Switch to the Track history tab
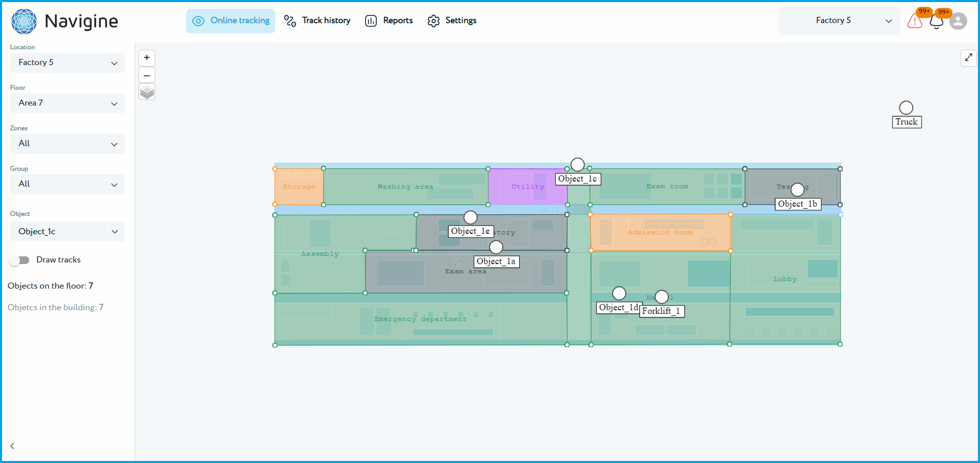The image size is (980, 463). [x=326, y=21]
